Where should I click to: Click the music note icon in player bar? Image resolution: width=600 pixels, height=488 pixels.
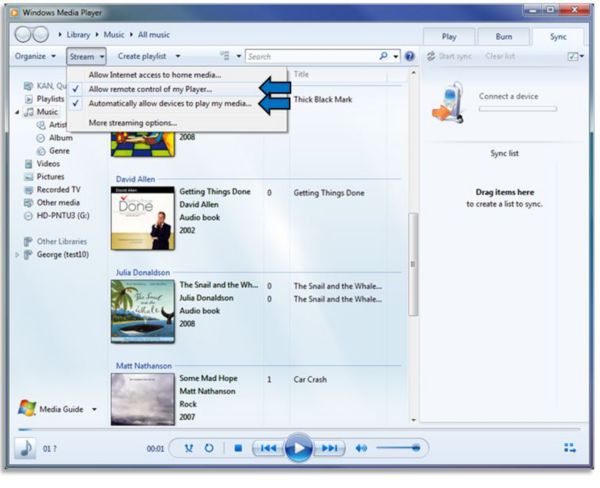[x=26, y=448]
